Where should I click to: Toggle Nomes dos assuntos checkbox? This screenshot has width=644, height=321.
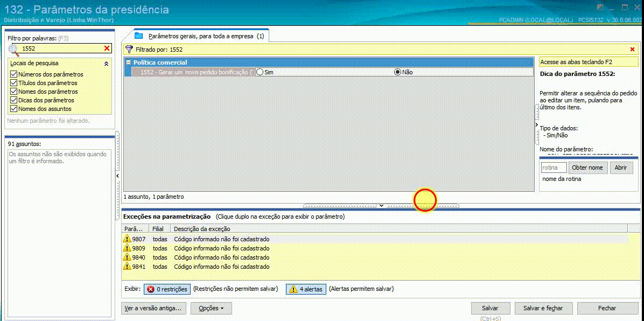point(13,109)
